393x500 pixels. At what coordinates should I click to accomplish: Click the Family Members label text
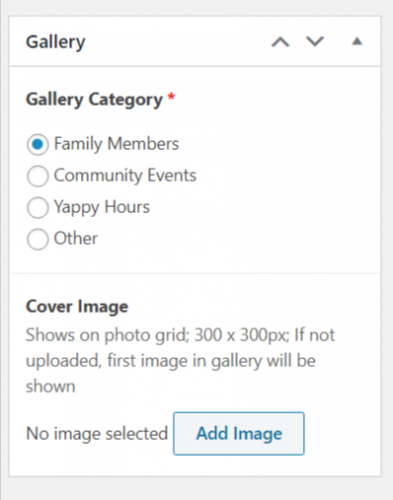click(116, 144)
